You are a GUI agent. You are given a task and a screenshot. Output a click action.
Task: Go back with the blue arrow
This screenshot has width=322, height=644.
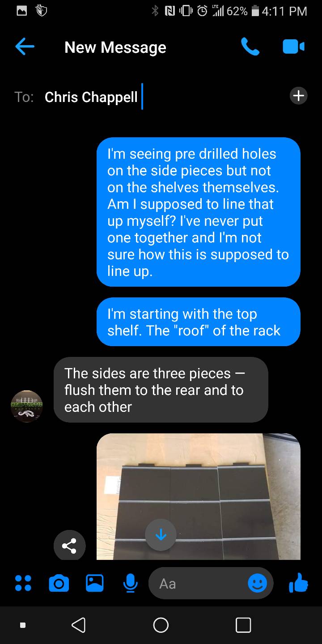coord(25,47)
